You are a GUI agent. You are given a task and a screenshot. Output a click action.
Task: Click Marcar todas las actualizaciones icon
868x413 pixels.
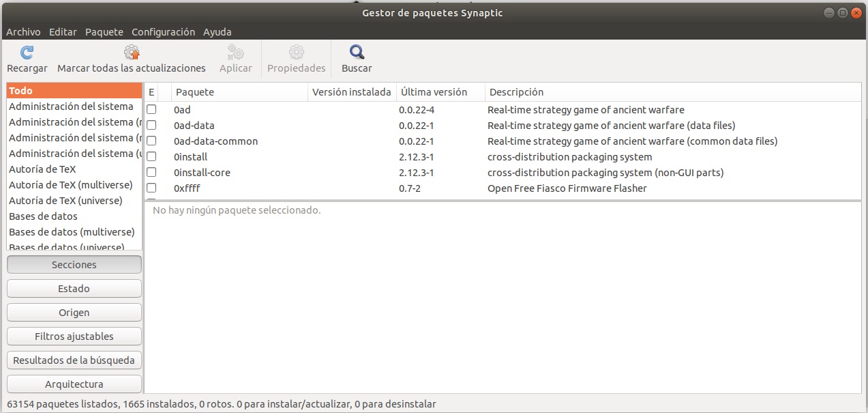(132, 53)
